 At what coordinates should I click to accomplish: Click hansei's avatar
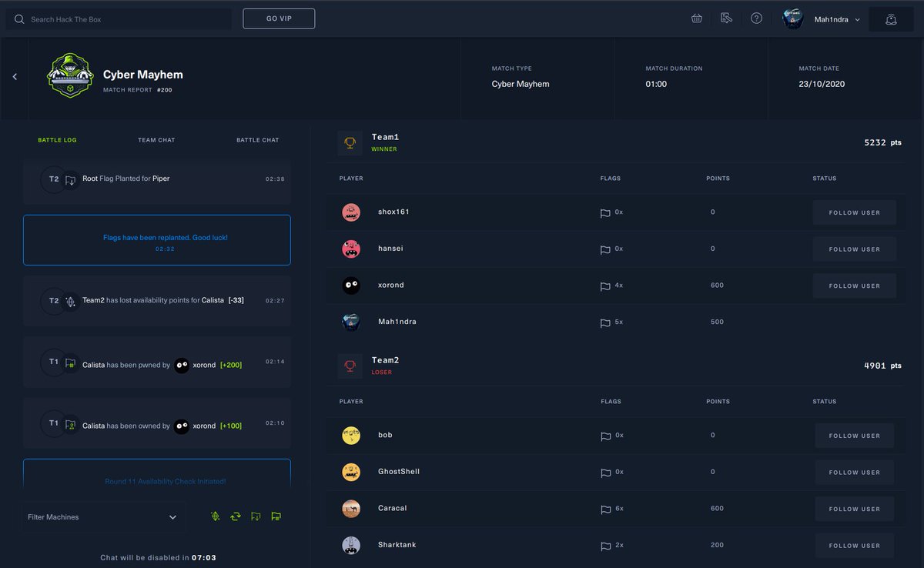(x=351, y=249)
